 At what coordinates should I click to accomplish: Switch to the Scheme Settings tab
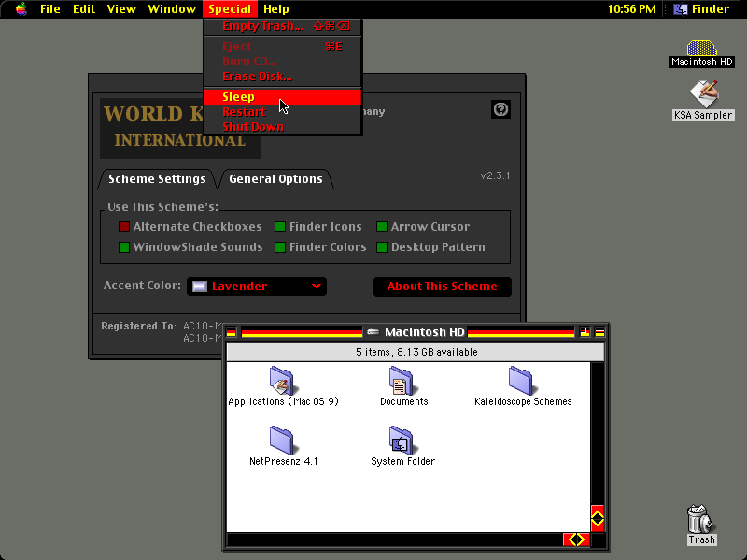[x=157, y=179]
